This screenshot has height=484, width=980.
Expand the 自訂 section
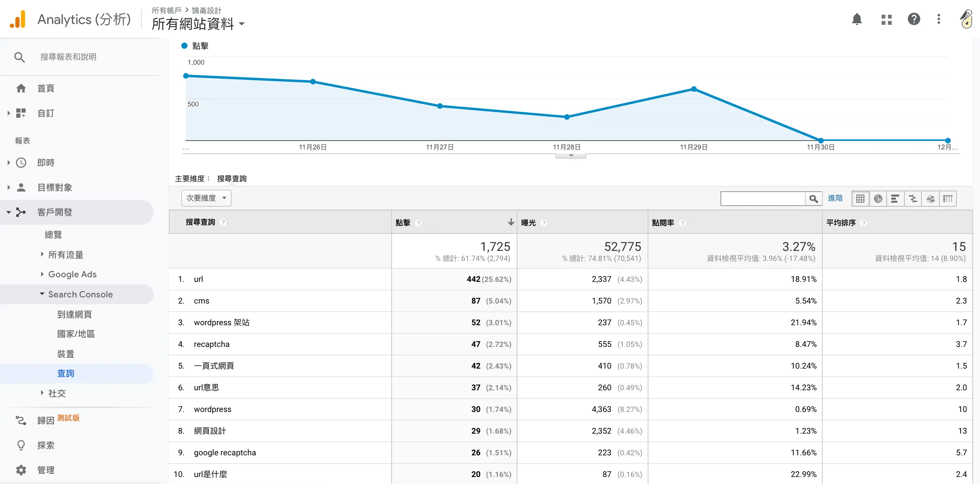tap(9, 113)
